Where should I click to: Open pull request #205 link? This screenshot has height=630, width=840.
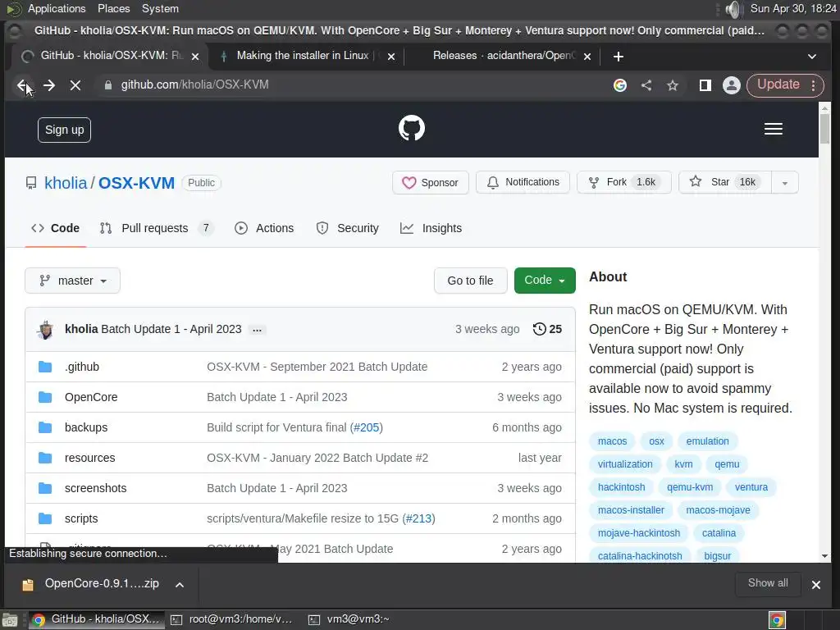pyautogui.click(x=367, y=427)
